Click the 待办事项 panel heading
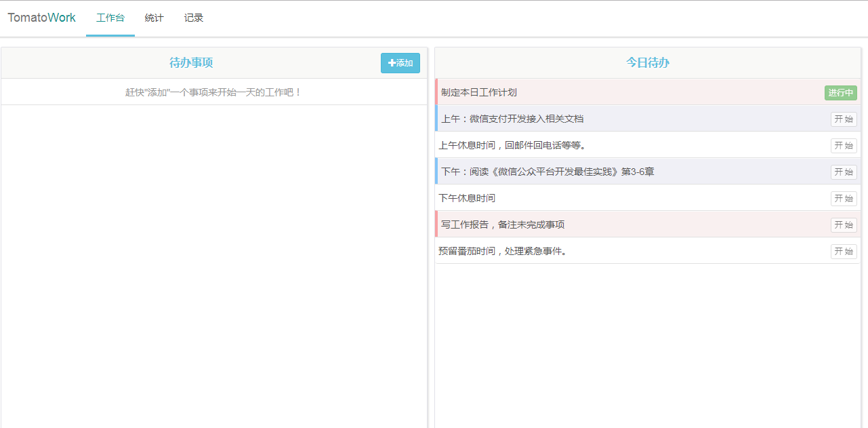This screenshot has height=428, width=868. 191,63
